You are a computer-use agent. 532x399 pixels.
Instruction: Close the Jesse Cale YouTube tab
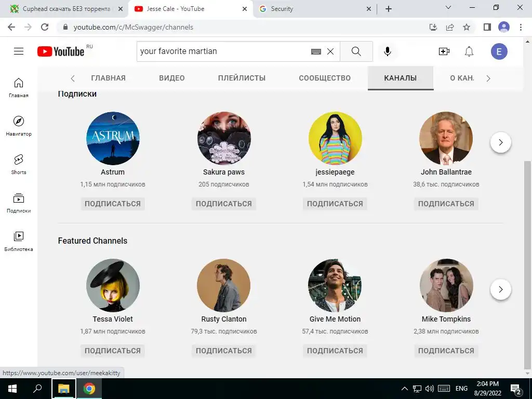point(245,9)
